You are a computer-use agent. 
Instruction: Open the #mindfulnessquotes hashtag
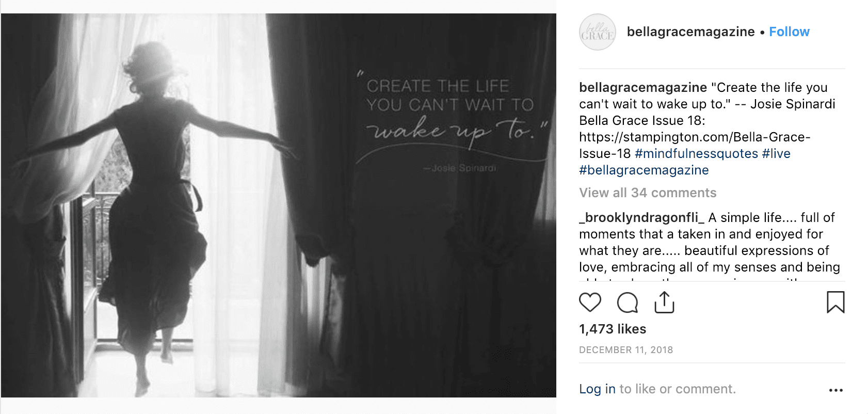(696, 154)
